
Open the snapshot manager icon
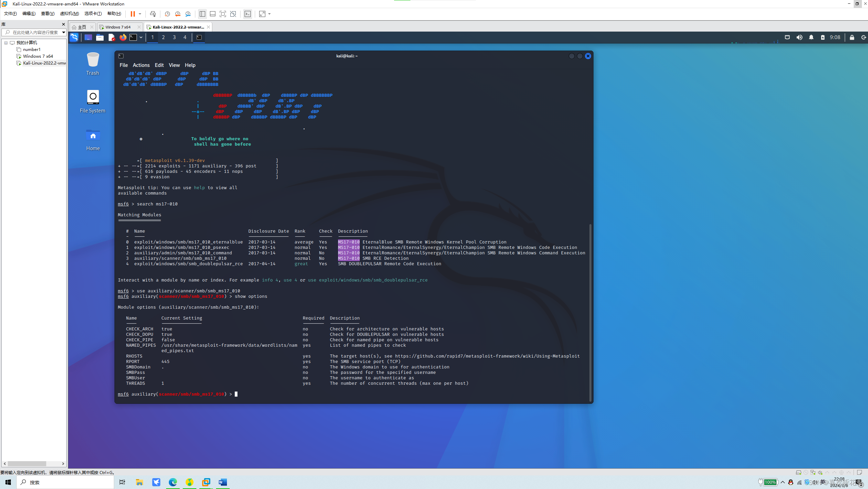188,14
